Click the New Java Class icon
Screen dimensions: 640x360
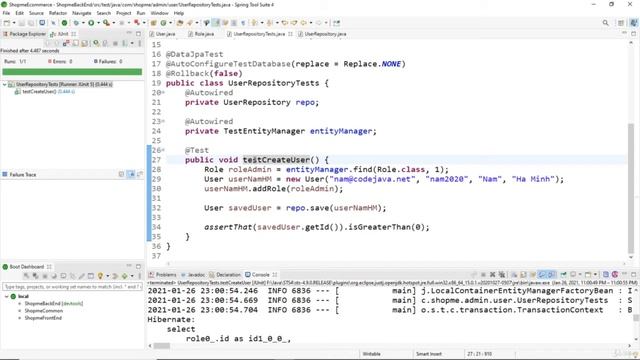(x=163, y=23)
